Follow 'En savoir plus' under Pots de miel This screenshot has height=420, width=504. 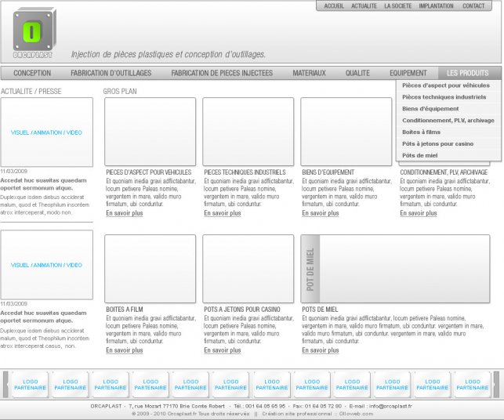tap(321, 350)
